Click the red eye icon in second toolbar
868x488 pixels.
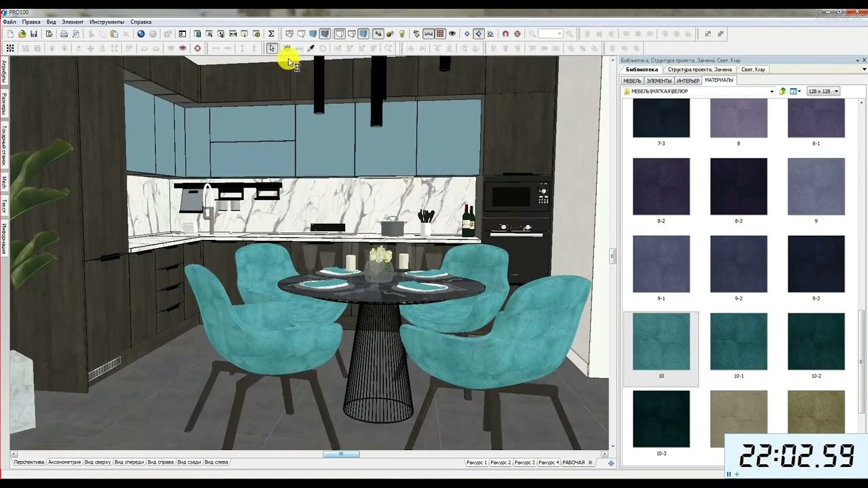(x=182, y=48)
